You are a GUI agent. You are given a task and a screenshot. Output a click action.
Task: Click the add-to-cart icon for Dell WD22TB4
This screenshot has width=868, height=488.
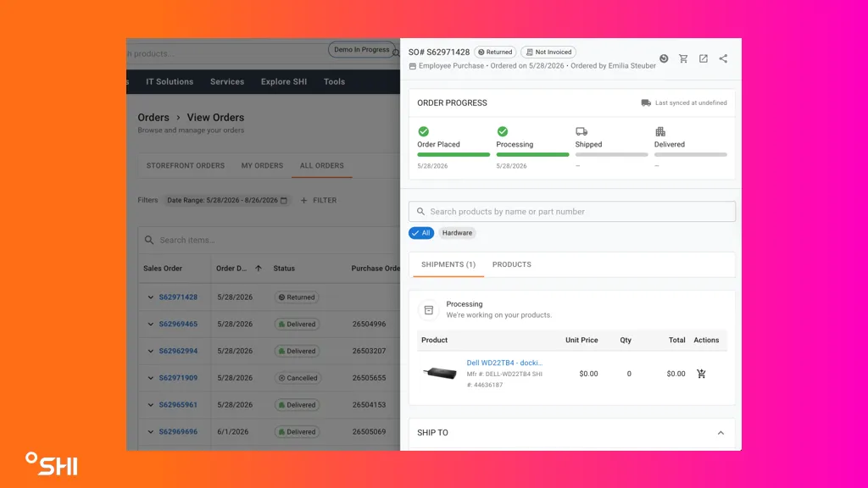(x=701, y=374)
